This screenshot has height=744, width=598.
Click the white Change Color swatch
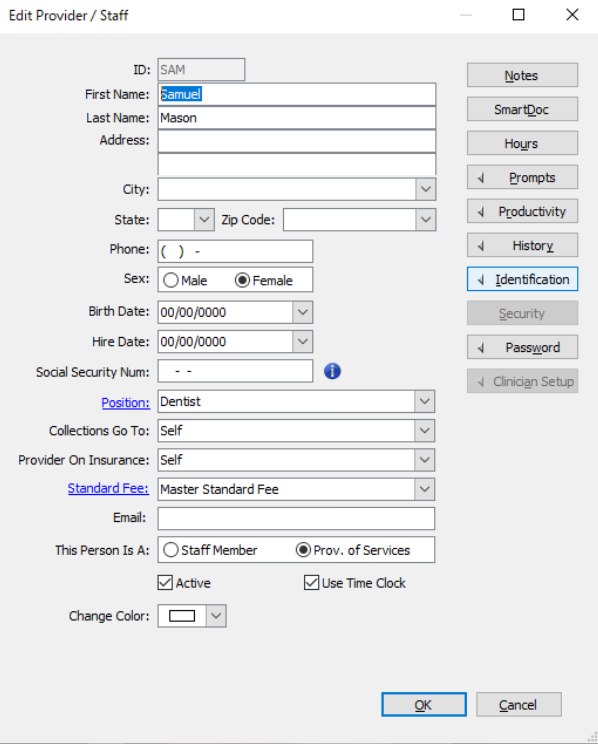tap(182, 616)
